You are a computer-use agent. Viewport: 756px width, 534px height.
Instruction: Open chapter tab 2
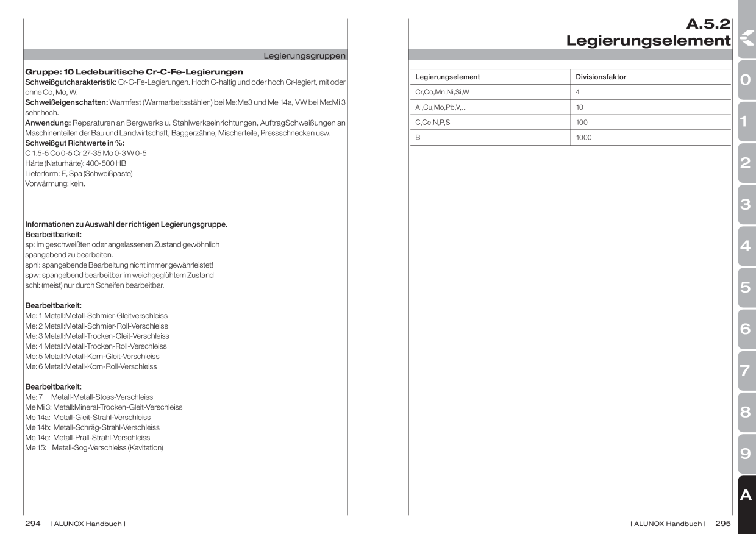(746, 164)
